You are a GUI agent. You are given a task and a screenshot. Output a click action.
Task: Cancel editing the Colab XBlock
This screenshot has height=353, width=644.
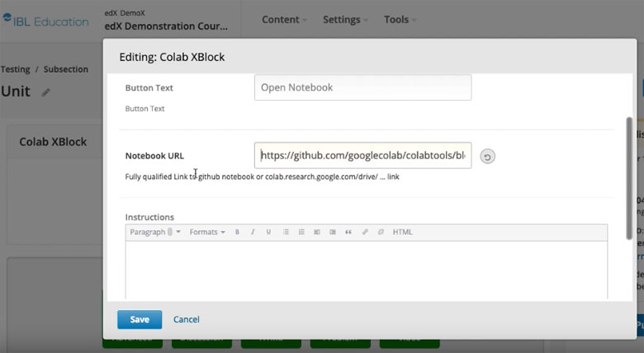point(187,319)
